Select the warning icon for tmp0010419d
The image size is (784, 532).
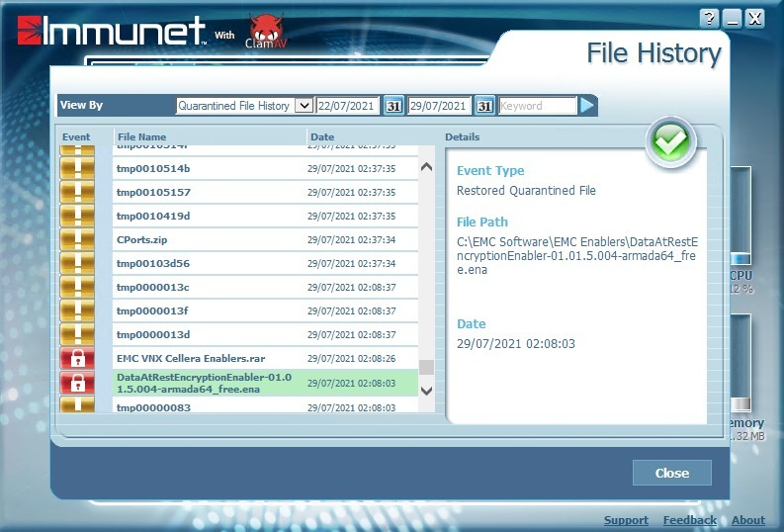(77, 216)
